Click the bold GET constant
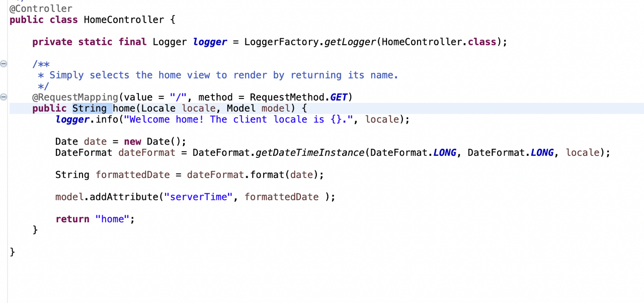This screenshot has width=644, height=303. [x=339, y=97]
